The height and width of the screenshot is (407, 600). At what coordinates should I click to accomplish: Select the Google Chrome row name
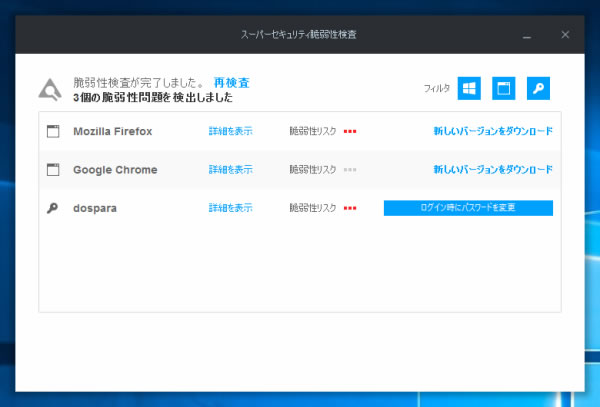tap(115, 170)
